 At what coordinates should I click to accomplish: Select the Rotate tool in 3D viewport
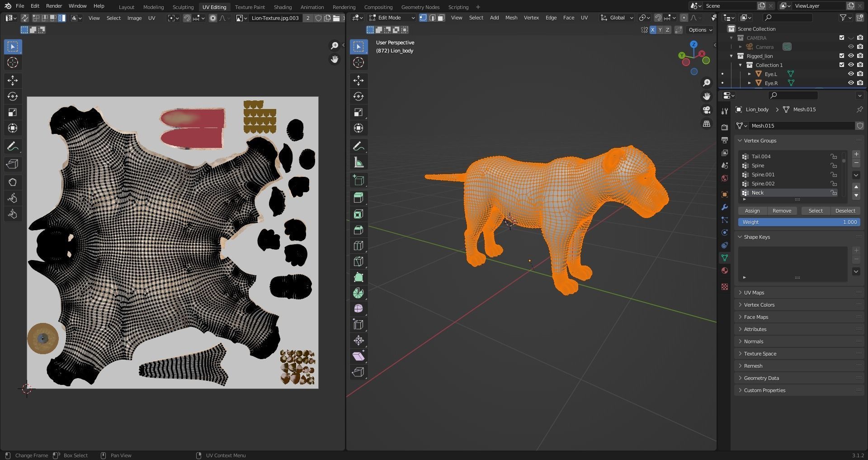tap(359, 96)
